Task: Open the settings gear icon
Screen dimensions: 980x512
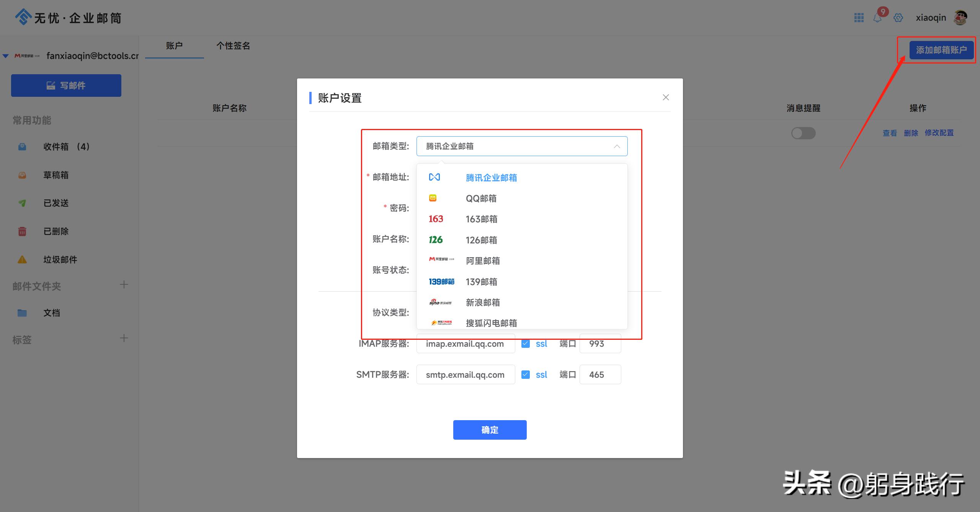Action: [898, 18]
